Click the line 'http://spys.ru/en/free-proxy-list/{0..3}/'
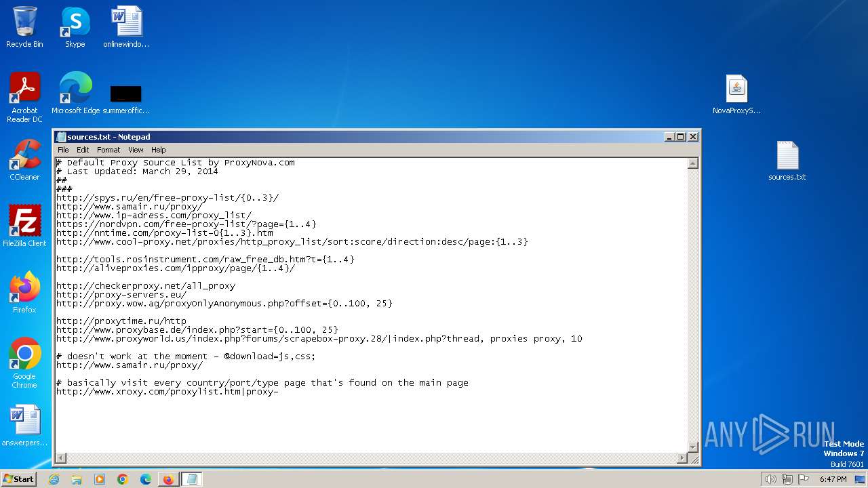The image size is (868, 488). (x=167, y=198)
